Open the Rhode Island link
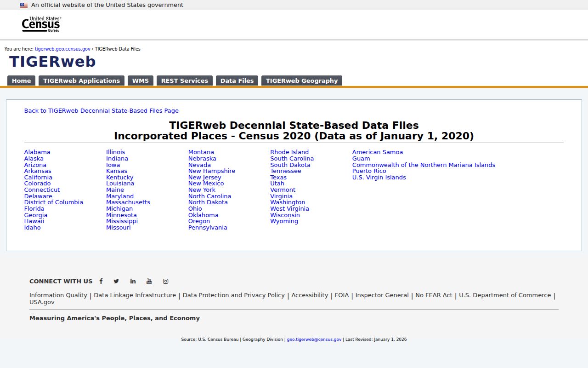Image resolution: width=588 pixels, height=368 pixels. pyautogui.click(x=289, y=152)
